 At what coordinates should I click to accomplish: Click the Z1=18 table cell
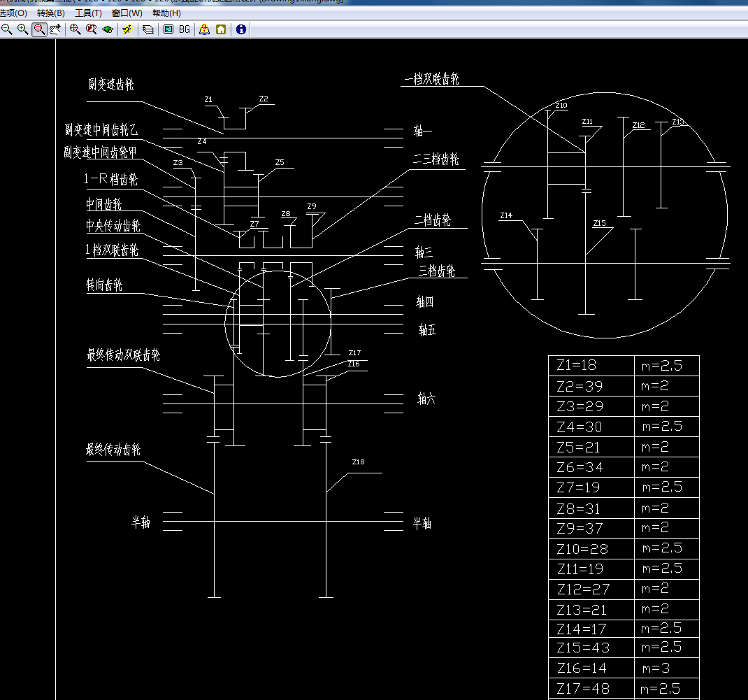pyautogui.click(x=591, y=366)
